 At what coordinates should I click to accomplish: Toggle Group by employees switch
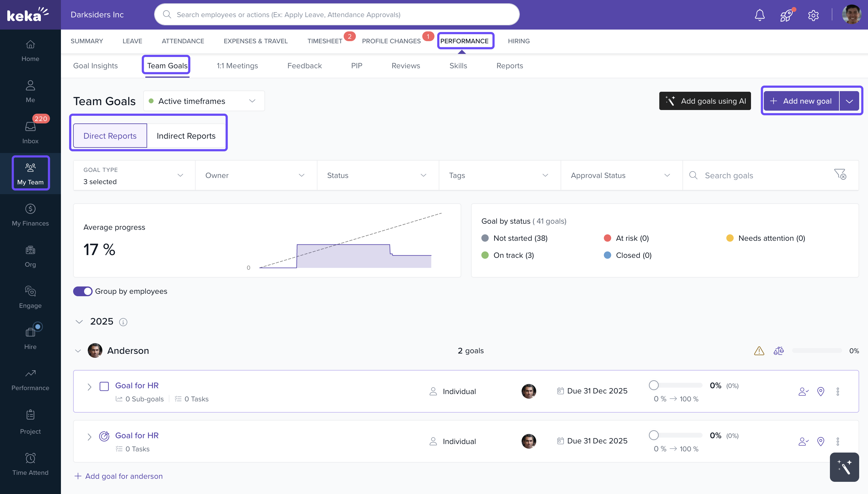coord(83,291)
